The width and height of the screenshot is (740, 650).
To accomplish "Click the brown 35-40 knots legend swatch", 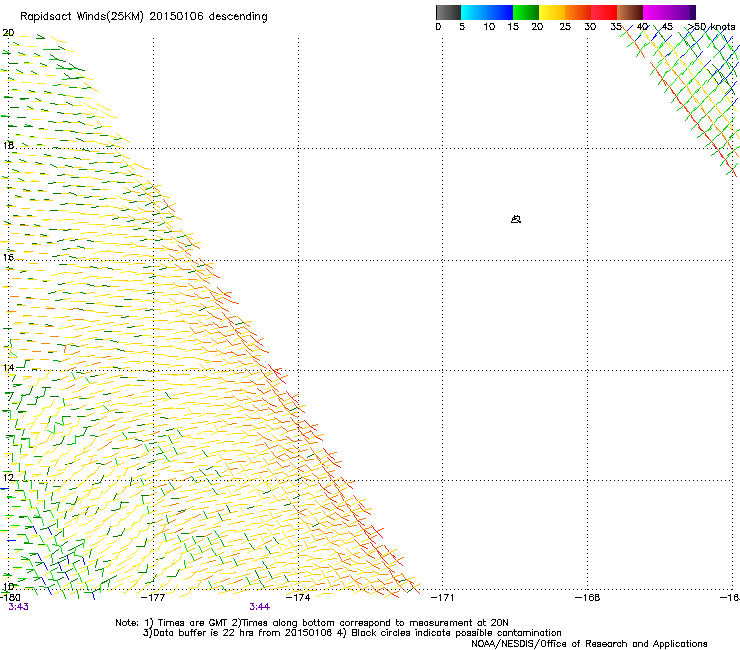I will pos(630,12).
